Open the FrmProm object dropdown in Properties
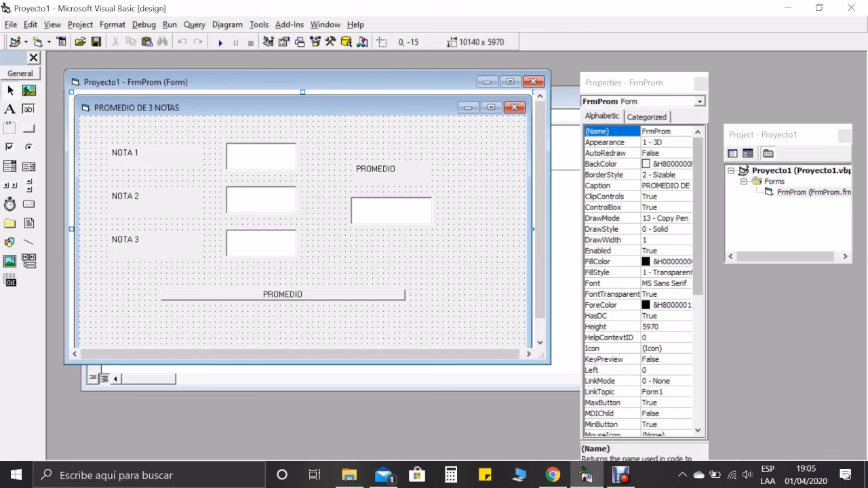Viewport: 868px width, 488px height. [700, 102]
